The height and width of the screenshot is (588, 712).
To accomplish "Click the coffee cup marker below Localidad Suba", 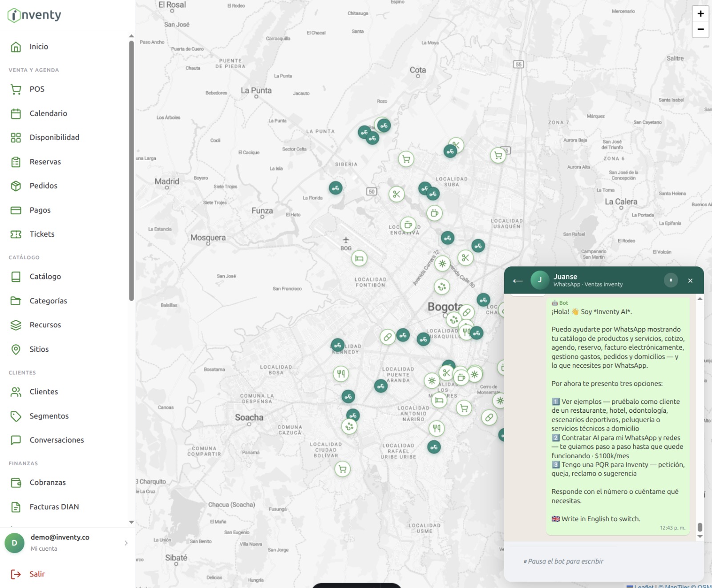I will (434, 213).
